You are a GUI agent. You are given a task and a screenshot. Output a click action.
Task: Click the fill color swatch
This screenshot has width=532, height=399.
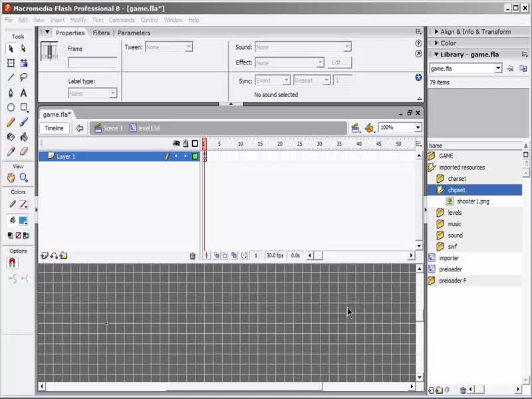point(23,221)
